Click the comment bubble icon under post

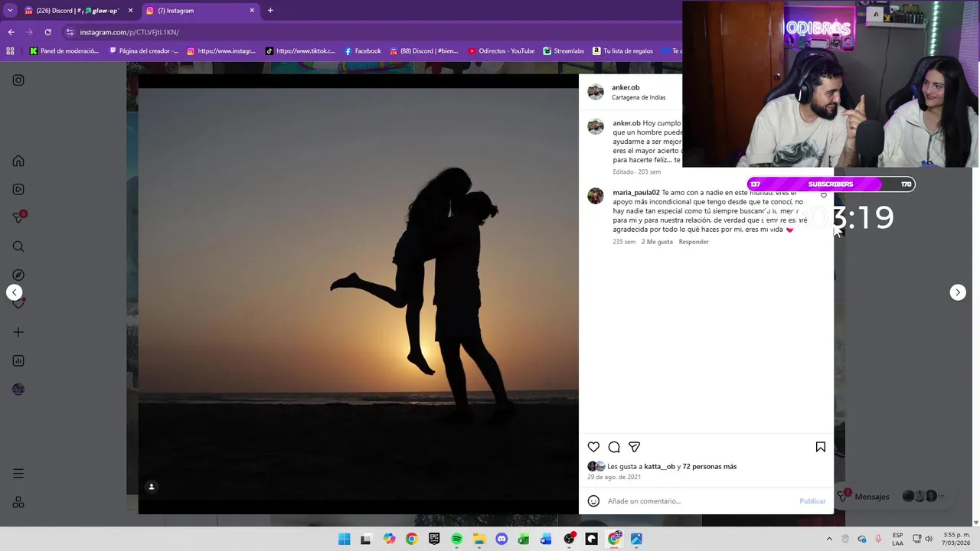pos(614,447)
